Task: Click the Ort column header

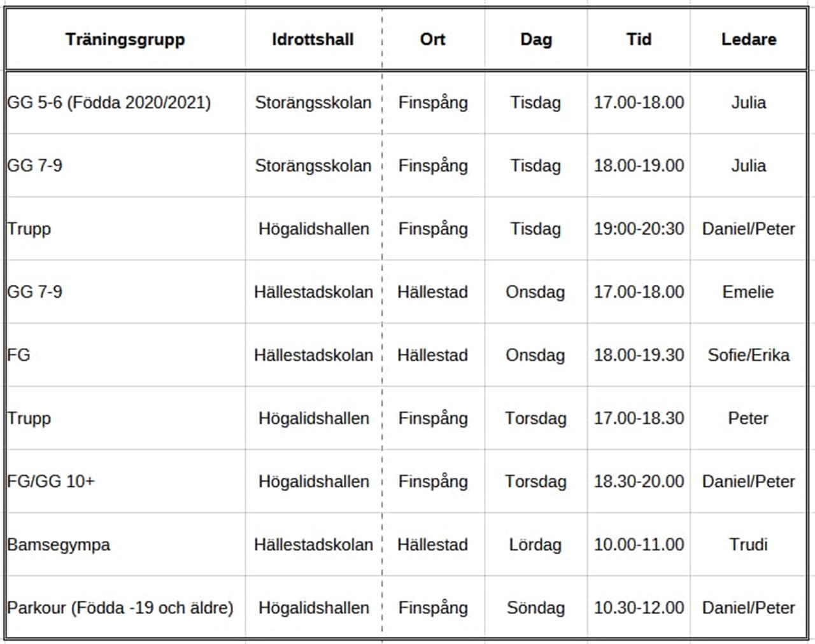Action: pyautogui.click(x=433, y=39)
